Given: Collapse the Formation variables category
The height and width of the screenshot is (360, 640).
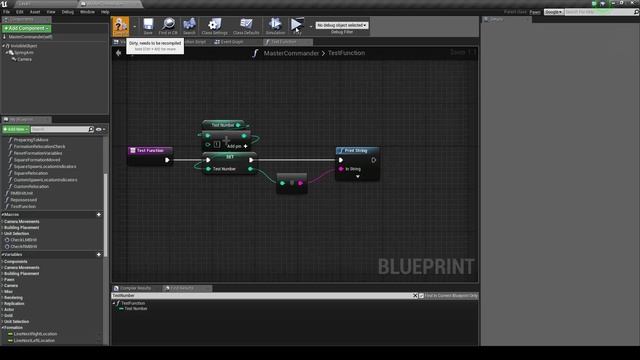Looking at the screenshot, I should pos(2,328).
